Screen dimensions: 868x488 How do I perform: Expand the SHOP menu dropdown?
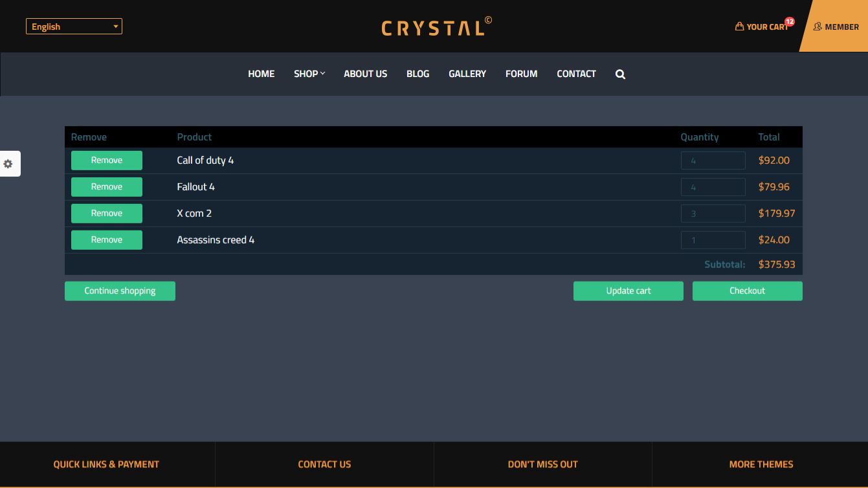(309, 74)
